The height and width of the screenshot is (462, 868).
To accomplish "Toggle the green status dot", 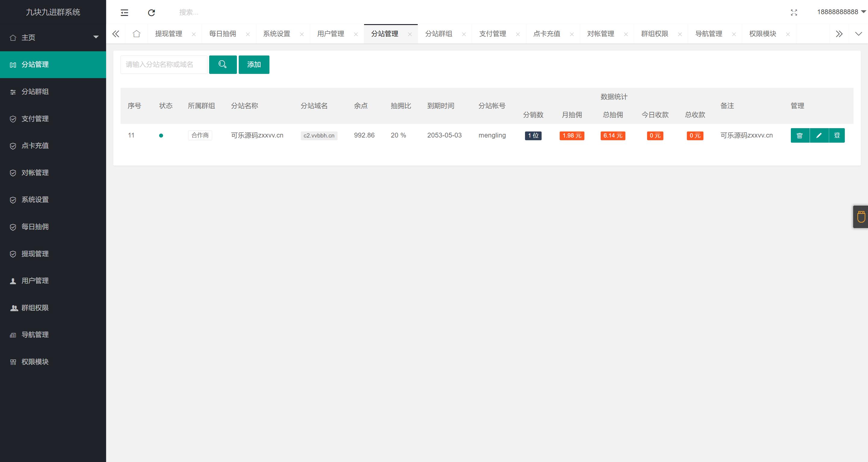I will click(x=161, y=136).
